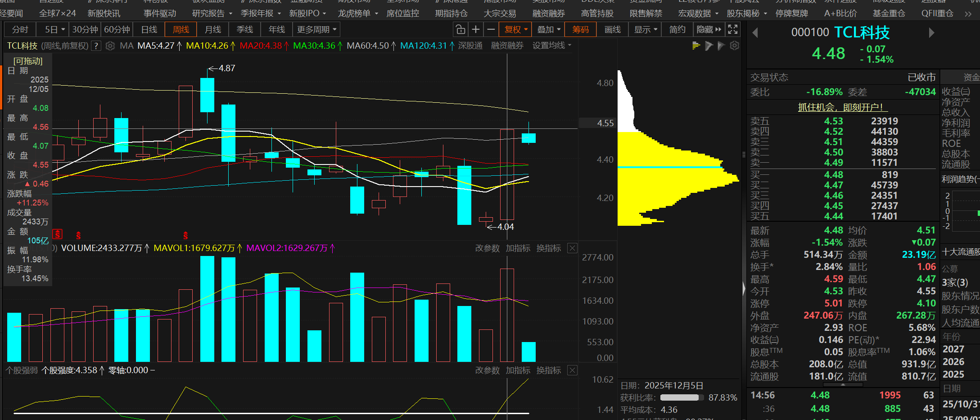
Task: Click the question mark help icon
Action: tap(96, 46)
